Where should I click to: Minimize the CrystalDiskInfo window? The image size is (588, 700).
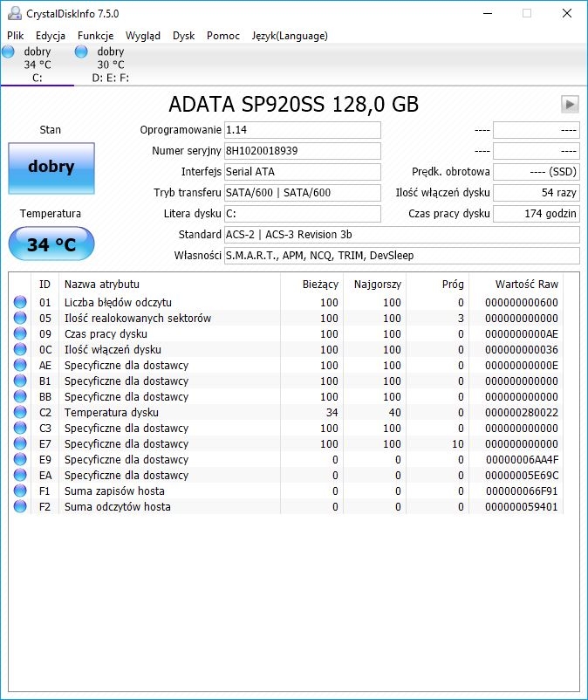coord(488,13)
